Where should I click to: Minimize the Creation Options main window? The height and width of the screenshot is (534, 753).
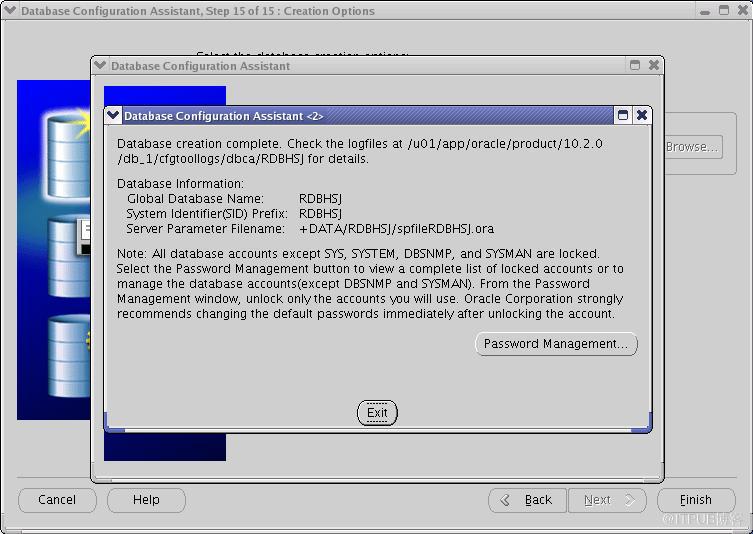pyautogui.click(x=704, y=11)
